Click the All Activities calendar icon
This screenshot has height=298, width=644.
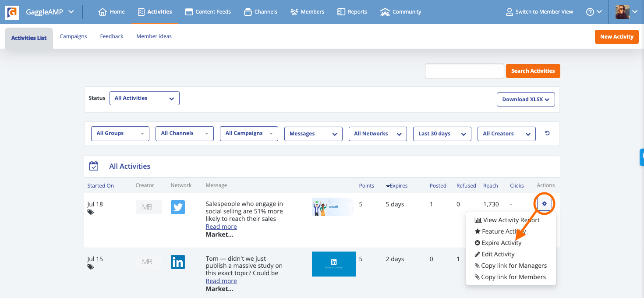(x=93, y=166)
